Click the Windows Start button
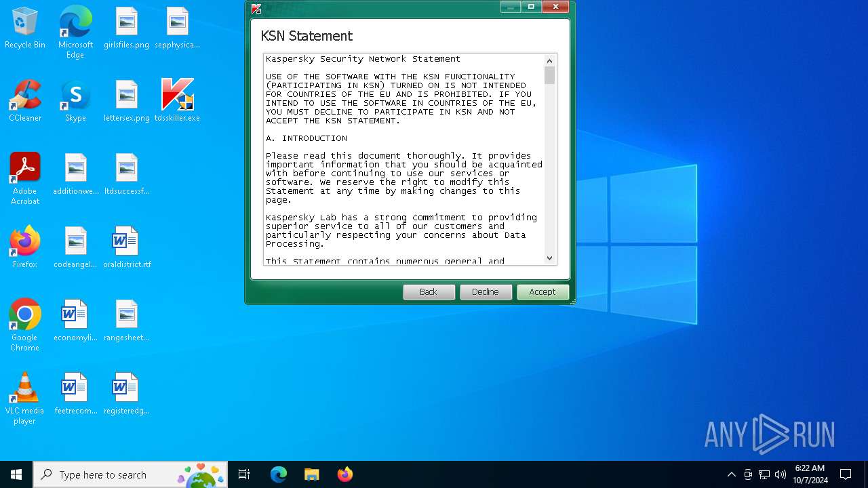868x488 pixels. (x=16, y=474)
